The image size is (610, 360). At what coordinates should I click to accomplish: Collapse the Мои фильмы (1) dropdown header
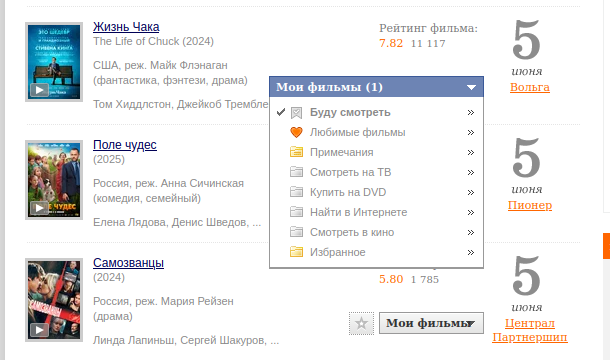point(376,87)
